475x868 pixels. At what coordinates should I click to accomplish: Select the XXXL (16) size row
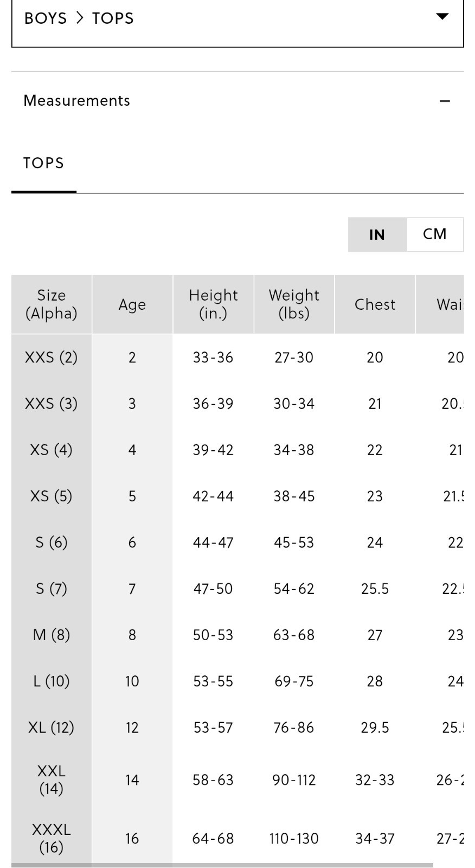[x=237, y=838]
